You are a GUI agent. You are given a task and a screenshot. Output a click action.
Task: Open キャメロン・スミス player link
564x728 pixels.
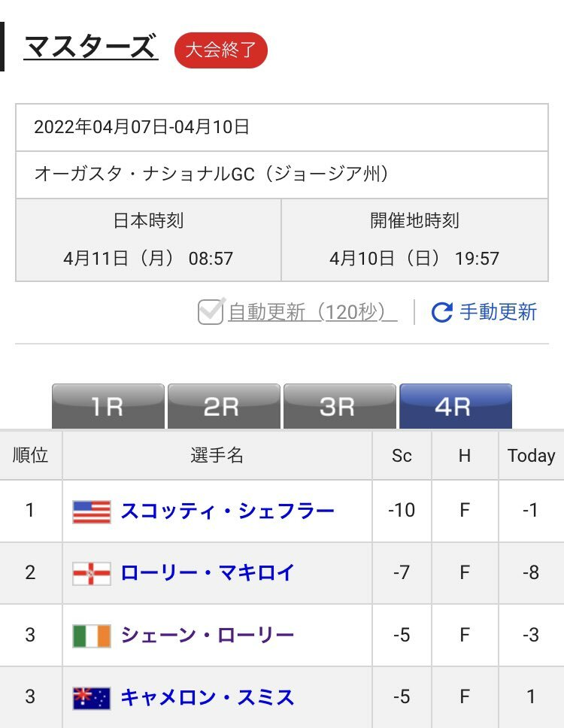click(208, 697)
